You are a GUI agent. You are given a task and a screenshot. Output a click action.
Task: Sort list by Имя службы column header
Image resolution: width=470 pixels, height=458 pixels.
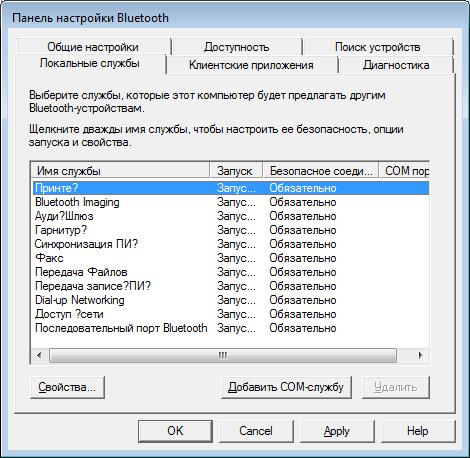coord(120,171)
